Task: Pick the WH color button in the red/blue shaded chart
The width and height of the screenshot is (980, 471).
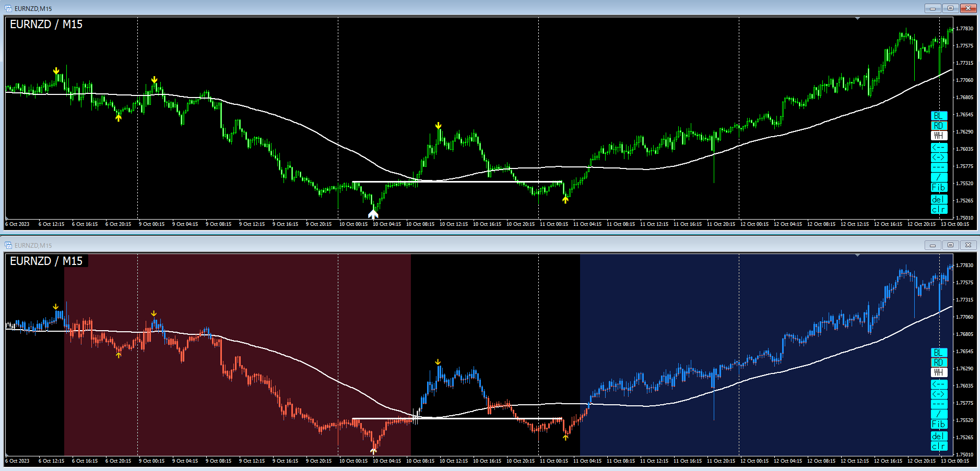Action: 939,372
